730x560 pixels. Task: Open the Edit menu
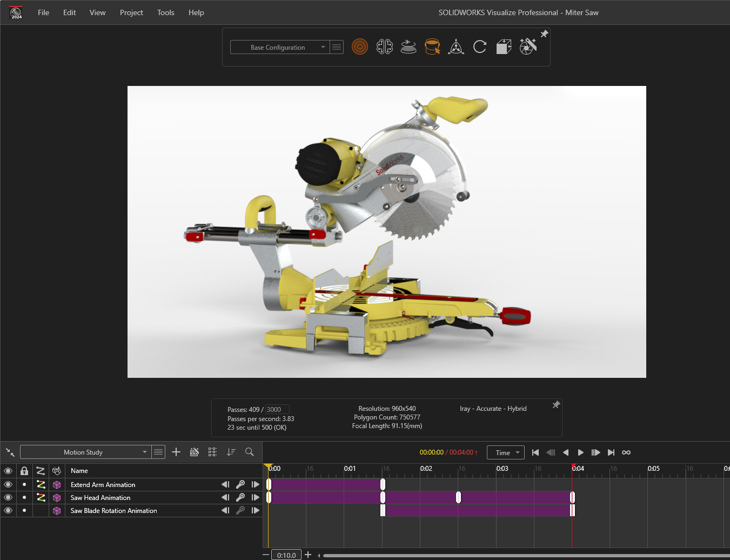70,12
